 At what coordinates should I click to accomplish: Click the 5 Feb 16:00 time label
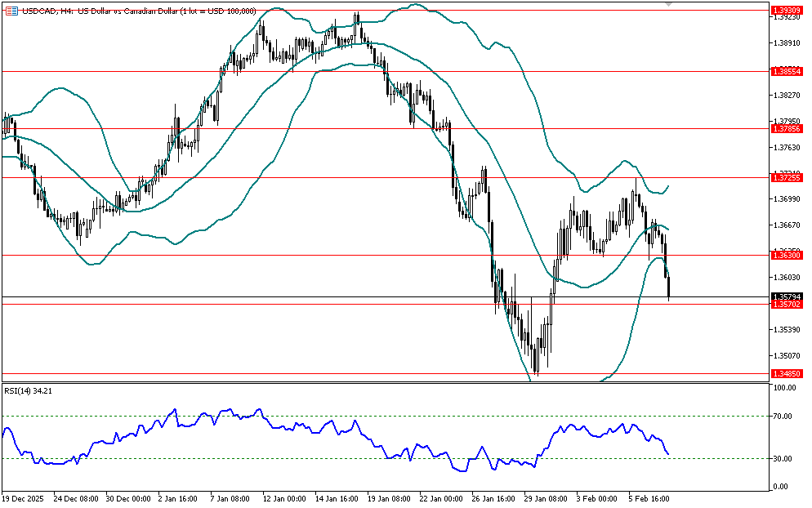pyautogui.click(x=650, y=497)
